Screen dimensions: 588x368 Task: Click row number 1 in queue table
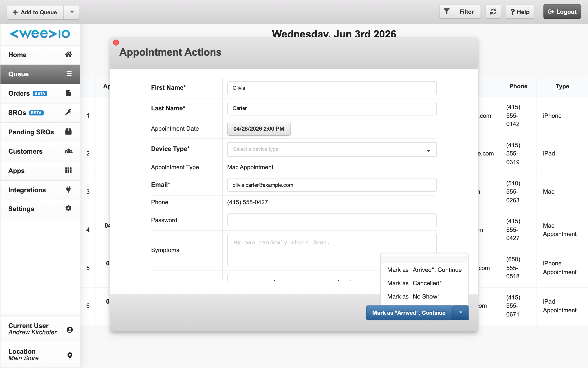(88, 116)
